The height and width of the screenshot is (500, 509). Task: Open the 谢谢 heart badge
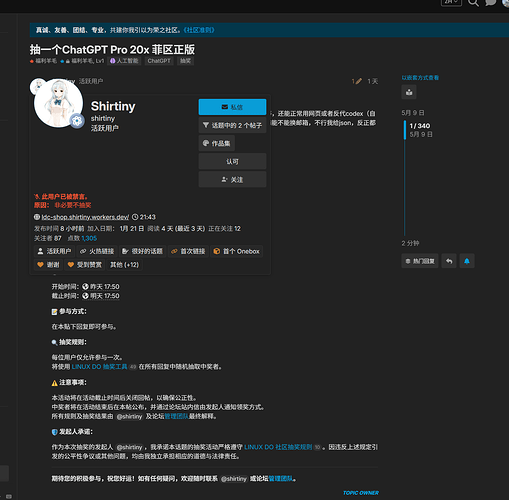[48, 265]
